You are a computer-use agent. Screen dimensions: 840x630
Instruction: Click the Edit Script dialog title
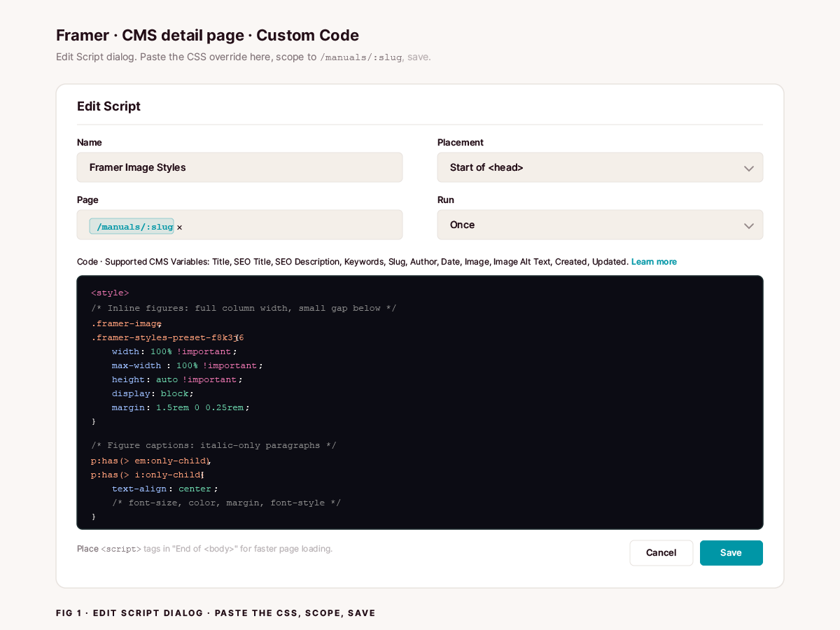pyautogui.click(x=108, y=106)
